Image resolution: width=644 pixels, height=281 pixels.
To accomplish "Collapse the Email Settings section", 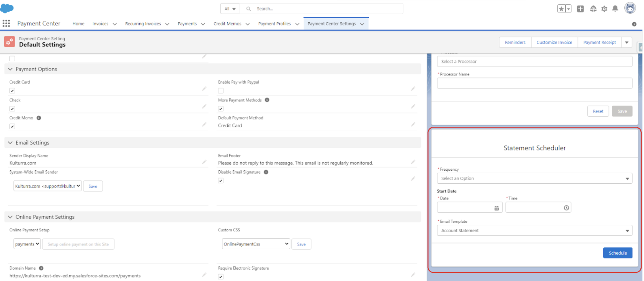I will 10,143.
